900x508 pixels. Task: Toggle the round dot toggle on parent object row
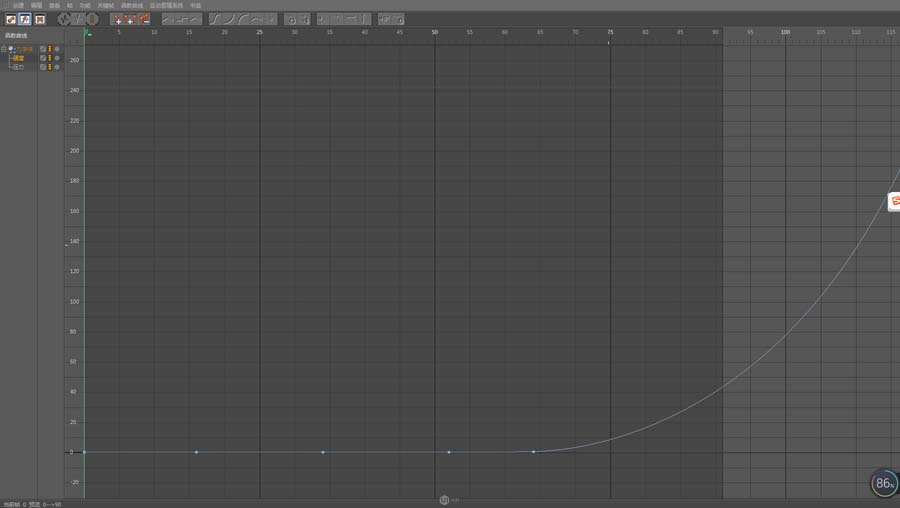(57, 49)
